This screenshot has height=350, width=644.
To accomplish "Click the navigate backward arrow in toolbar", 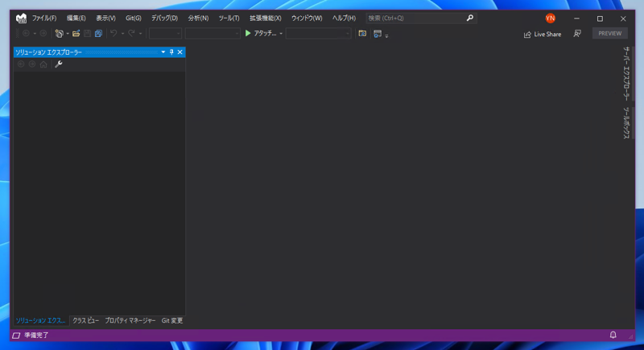I will coord(26,33).
